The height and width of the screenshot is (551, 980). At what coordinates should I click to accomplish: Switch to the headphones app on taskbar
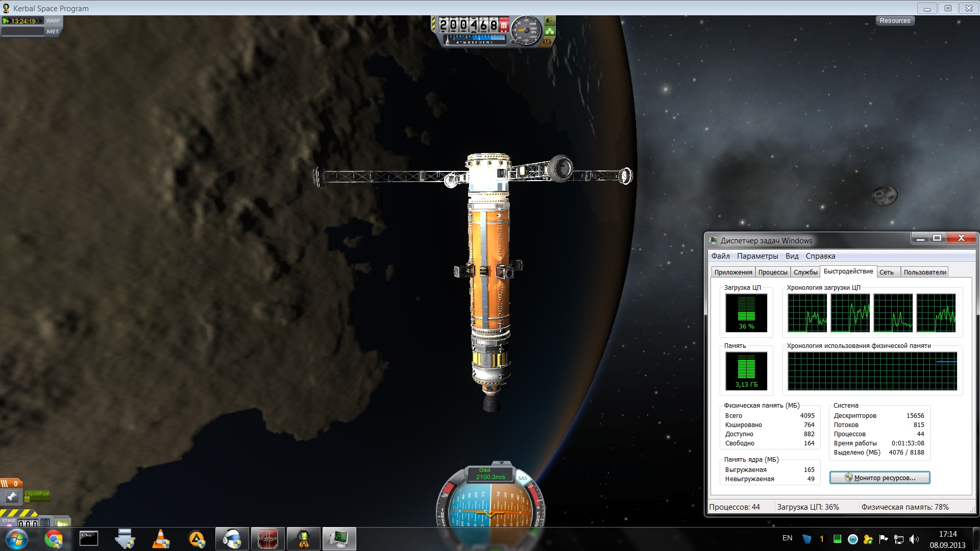click(x=232, y=539)
